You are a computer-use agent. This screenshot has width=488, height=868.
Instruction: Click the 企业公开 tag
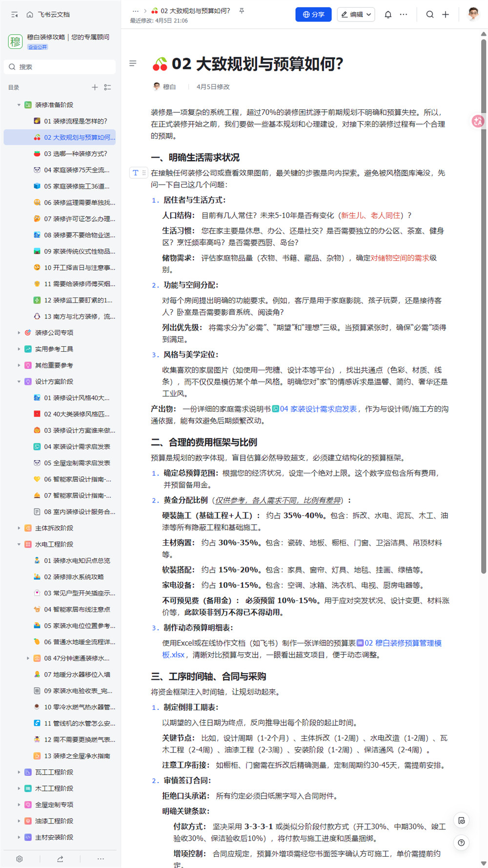38,47
